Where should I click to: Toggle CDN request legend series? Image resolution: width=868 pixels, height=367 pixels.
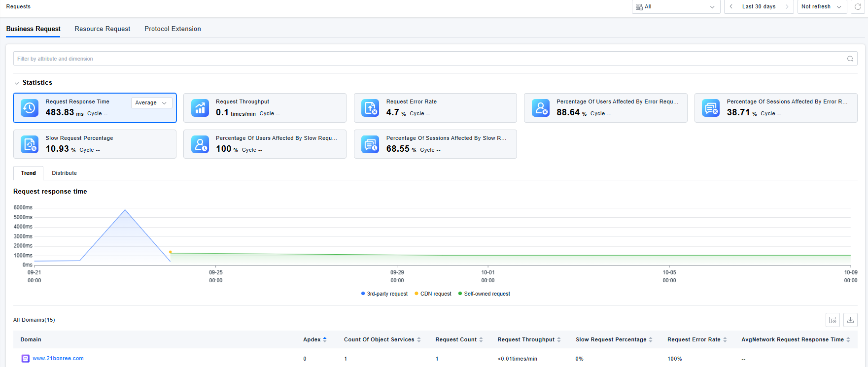[433, 294]
